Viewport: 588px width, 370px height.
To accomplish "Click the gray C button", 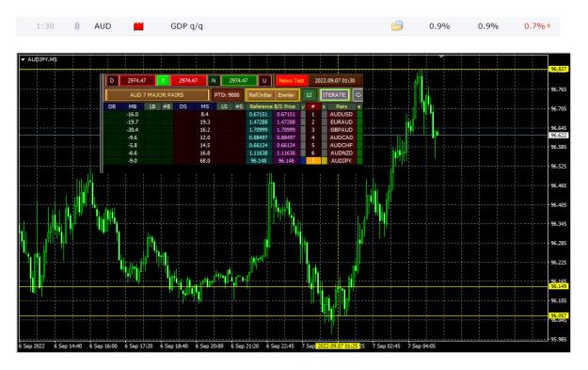I will [x=358, y=95].
